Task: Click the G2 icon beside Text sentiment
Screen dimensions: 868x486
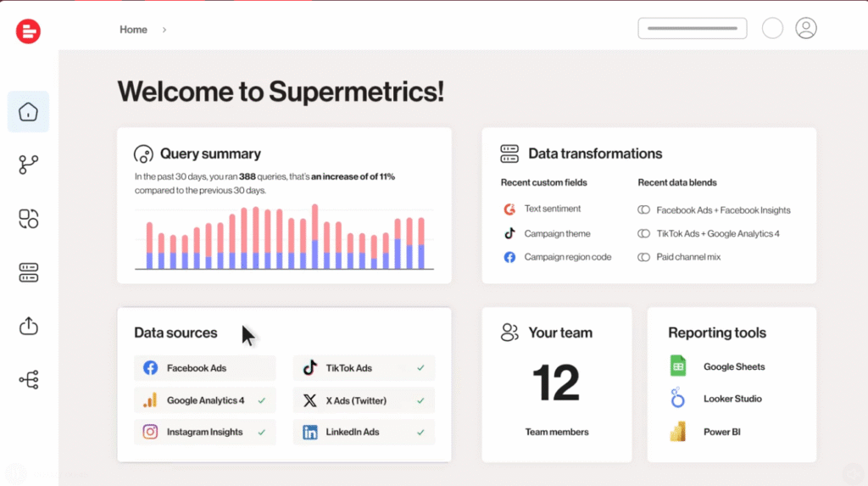Action: click(x=509, y=209)
